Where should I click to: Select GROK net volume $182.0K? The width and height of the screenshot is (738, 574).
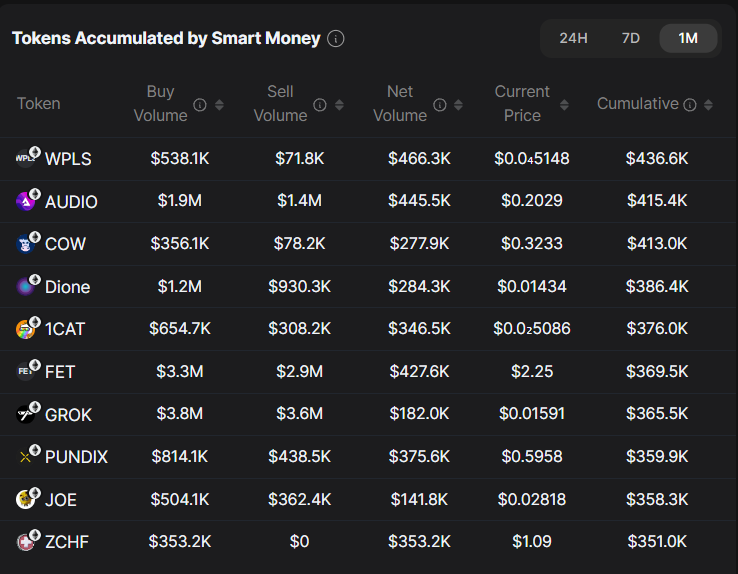[x=419, y=414]
